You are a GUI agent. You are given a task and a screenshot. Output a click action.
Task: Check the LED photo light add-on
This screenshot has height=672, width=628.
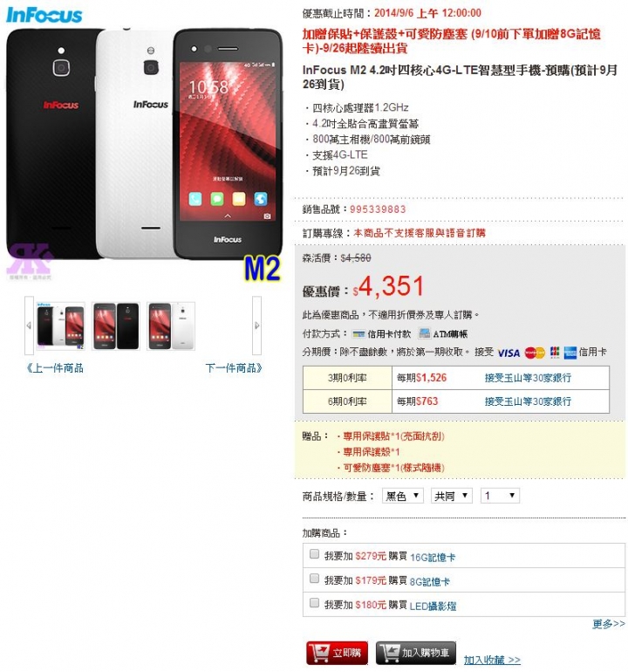click(314, 602)
